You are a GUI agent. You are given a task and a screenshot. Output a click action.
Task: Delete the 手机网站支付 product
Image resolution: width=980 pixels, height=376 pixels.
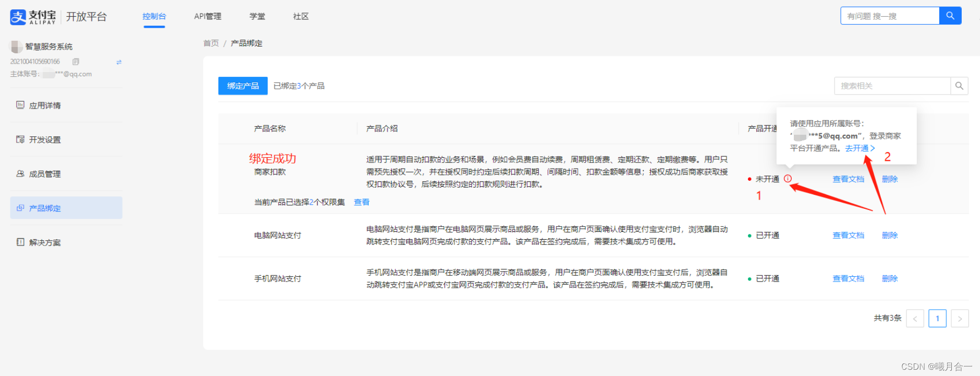890,279
